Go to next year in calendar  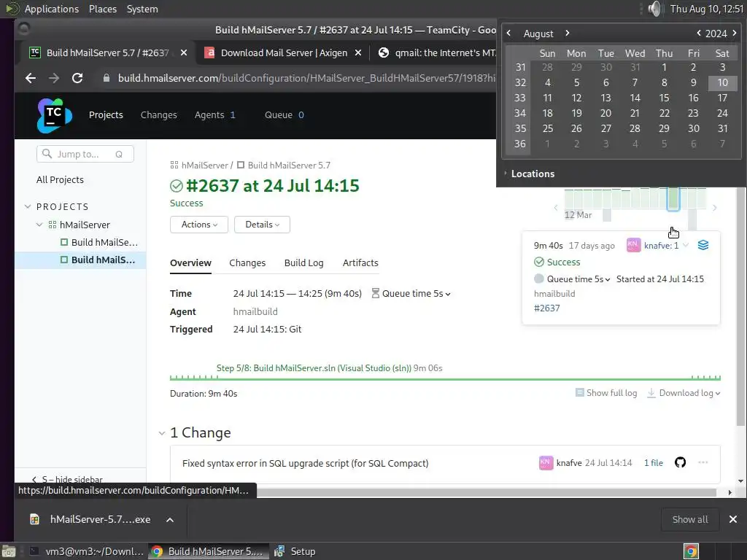(x=734, y=34)
